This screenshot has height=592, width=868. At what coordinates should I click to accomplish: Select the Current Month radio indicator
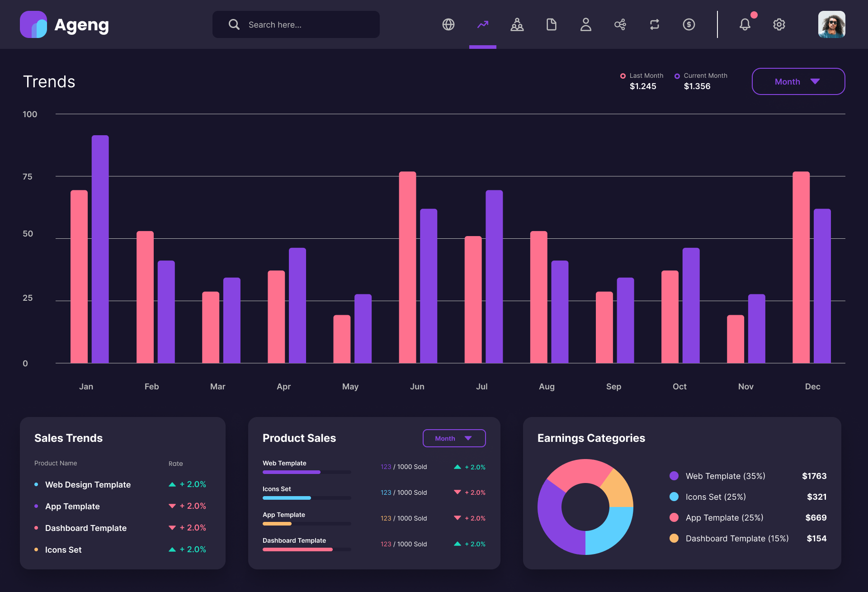(x=677, y=76)
